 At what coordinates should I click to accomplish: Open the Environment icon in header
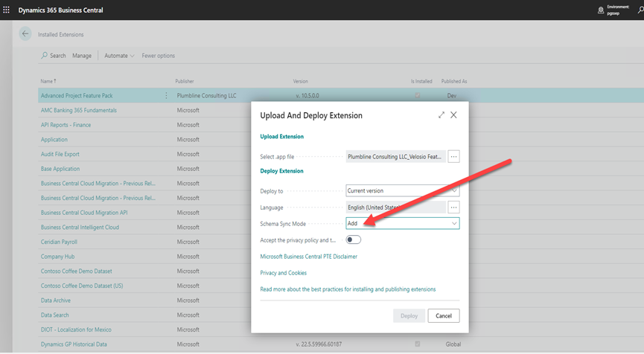click(601, 10)
